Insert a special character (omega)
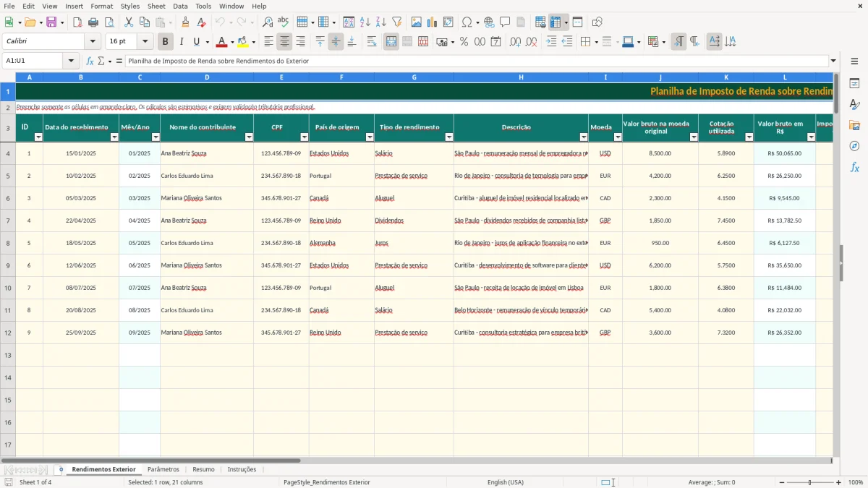The height and width of the screenshot is (488, 868). click(467, 22)
